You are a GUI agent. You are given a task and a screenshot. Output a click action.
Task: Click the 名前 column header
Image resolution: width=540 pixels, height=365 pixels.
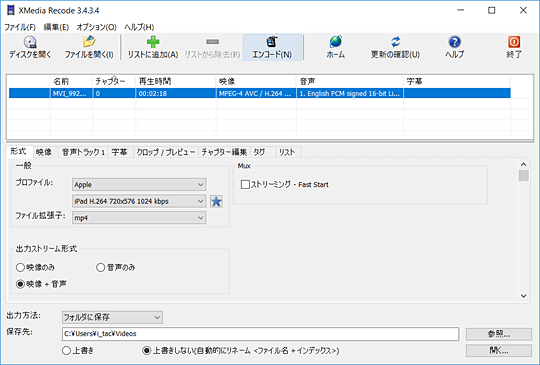[x=71, y=82]
